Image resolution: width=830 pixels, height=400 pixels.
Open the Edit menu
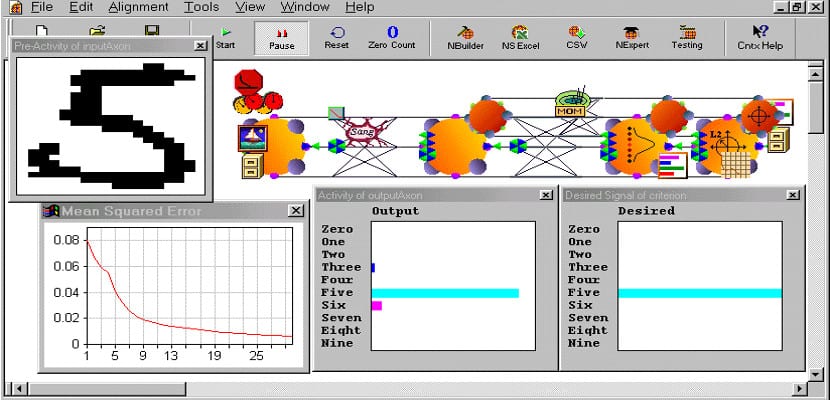pos(81,7)
